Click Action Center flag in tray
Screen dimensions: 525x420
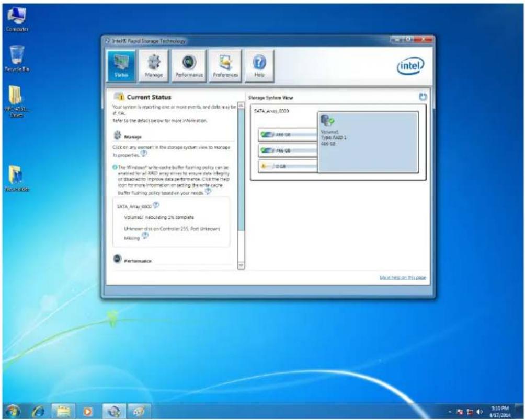pos(460,412)
